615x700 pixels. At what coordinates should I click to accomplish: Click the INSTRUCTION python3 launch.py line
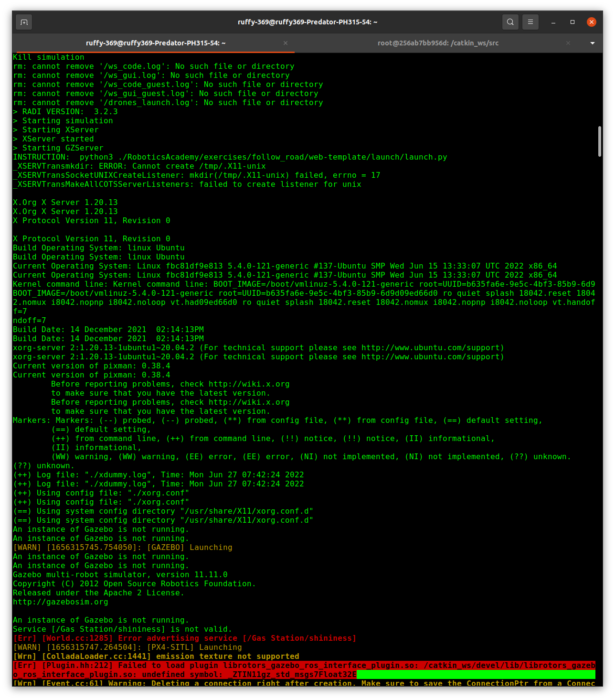click(x=230, y=157)
